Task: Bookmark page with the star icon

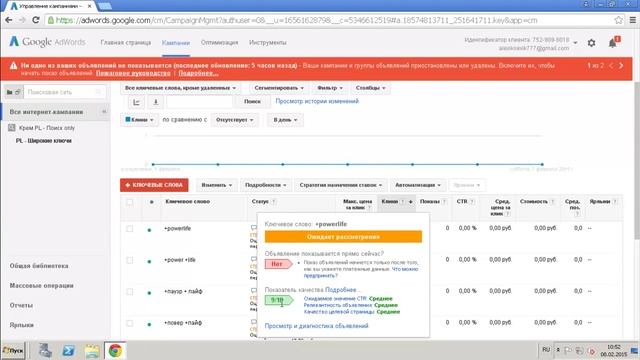Action: (618, 20)
